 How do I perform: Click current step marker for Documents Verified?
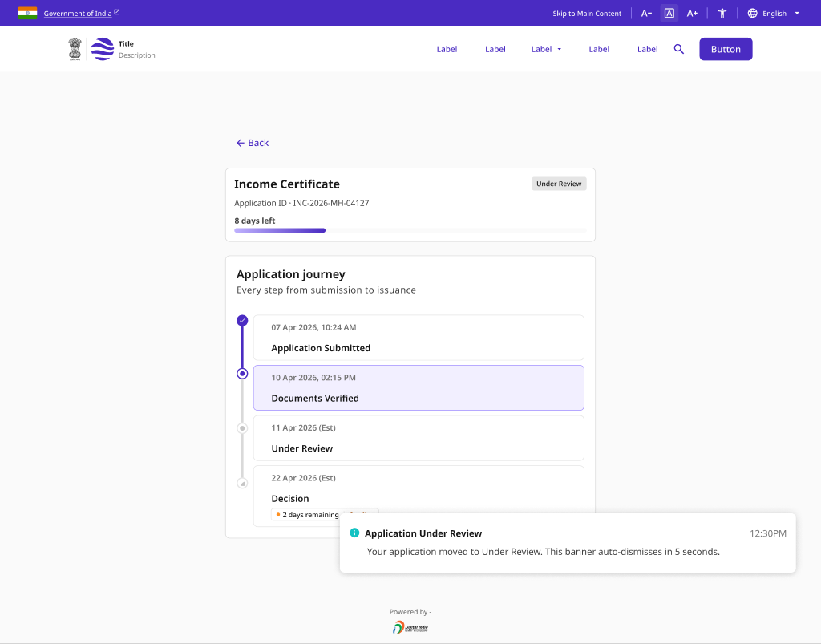(242, 374)
